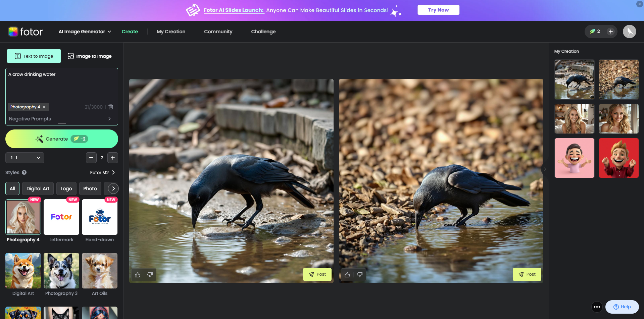Click Try Now in the banner
The width and height of the screenshot is (644, 319).
[x=438, y=10]
